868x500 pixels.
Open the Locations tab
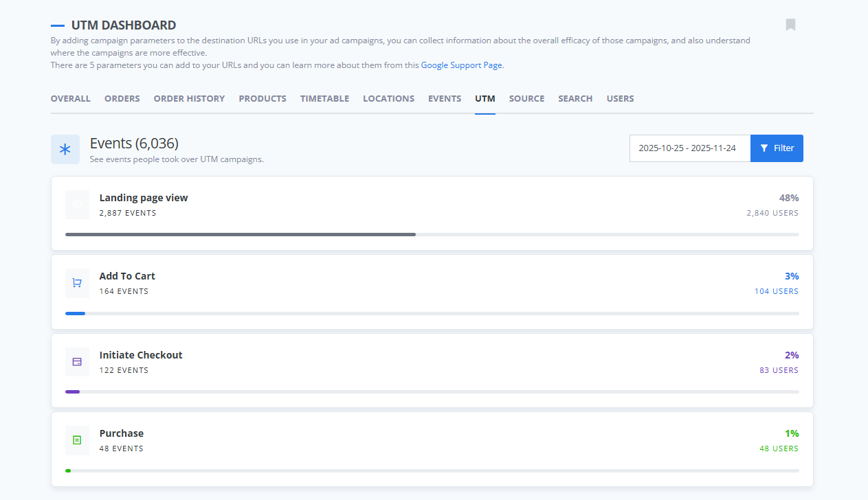click(x=388, y=99)
